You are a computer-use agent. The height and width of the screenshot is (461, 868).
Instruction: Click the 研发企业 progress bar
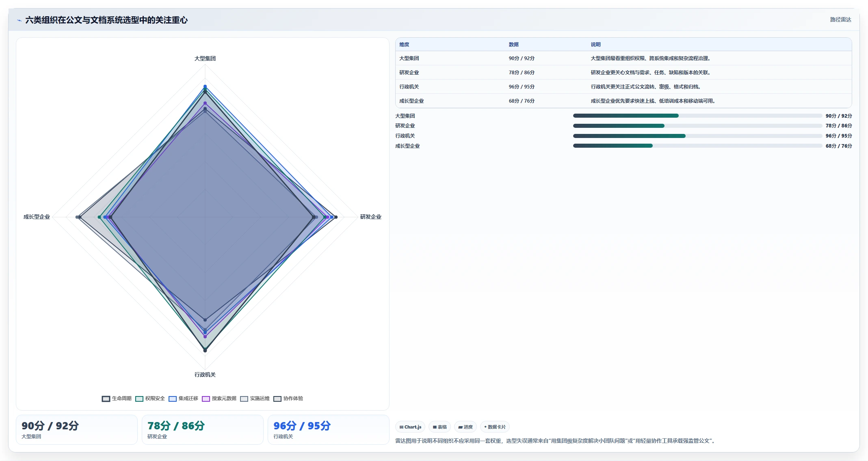697,126
